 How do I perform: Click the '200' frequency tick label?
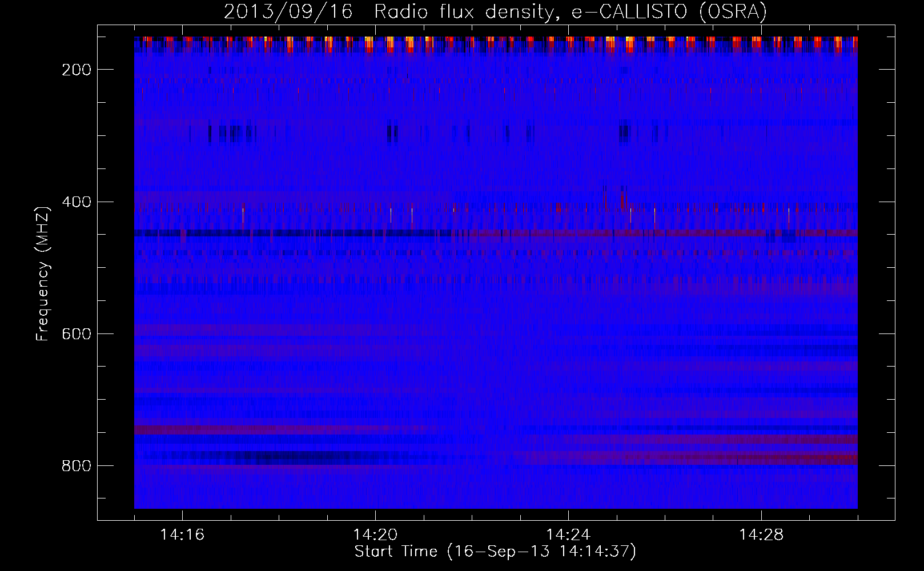(x=76, y=70)
